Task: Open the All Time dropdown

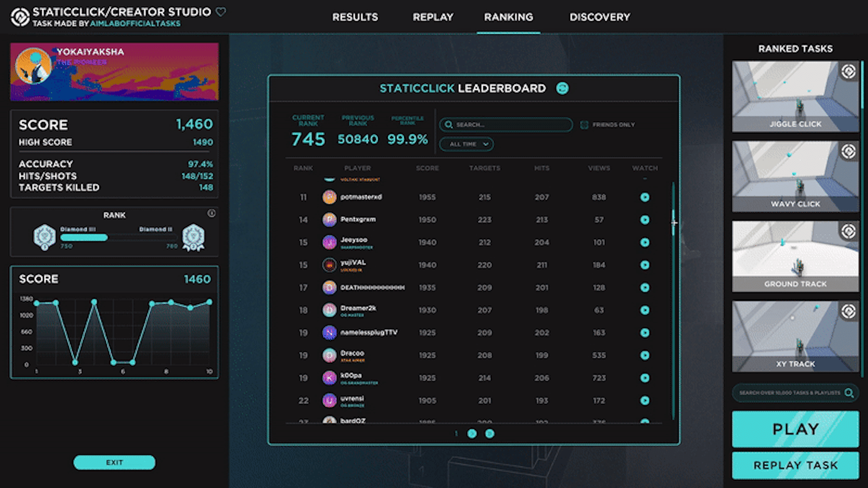Action: point(467,144)
